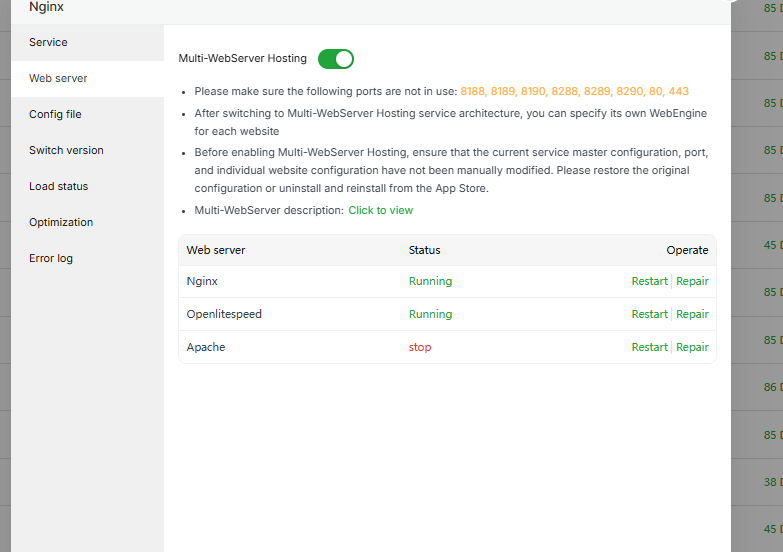Click Apache's red 'stop' status
The width and height of the screenshot is (783, 552).
(420, 347)
